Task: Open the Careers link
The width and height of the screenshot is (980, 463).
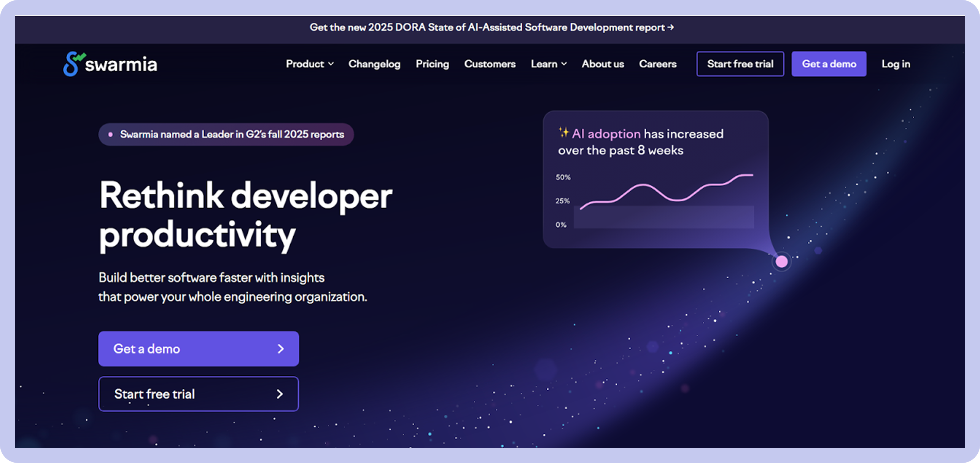Action: 657,64
